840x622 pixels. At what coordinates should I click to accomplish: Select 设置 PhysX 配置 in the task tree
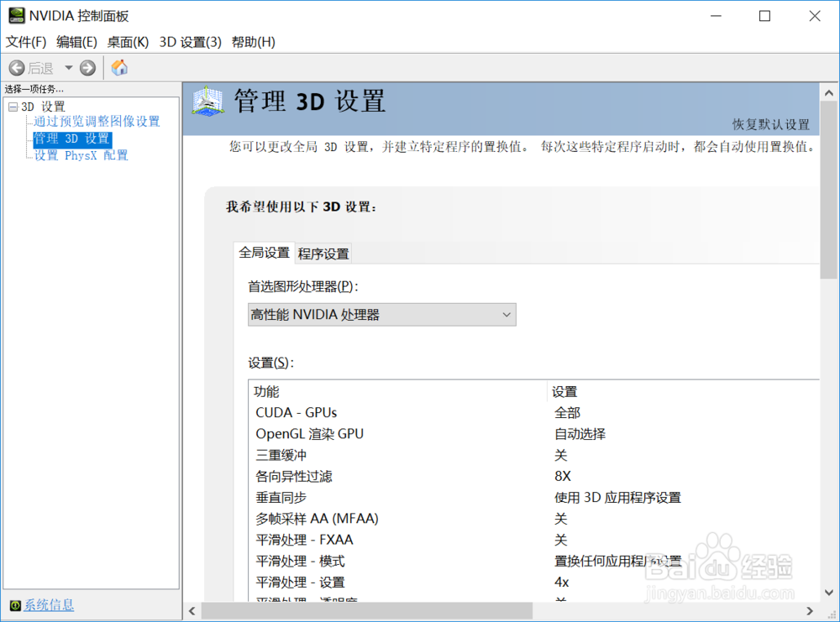(81, 156)
